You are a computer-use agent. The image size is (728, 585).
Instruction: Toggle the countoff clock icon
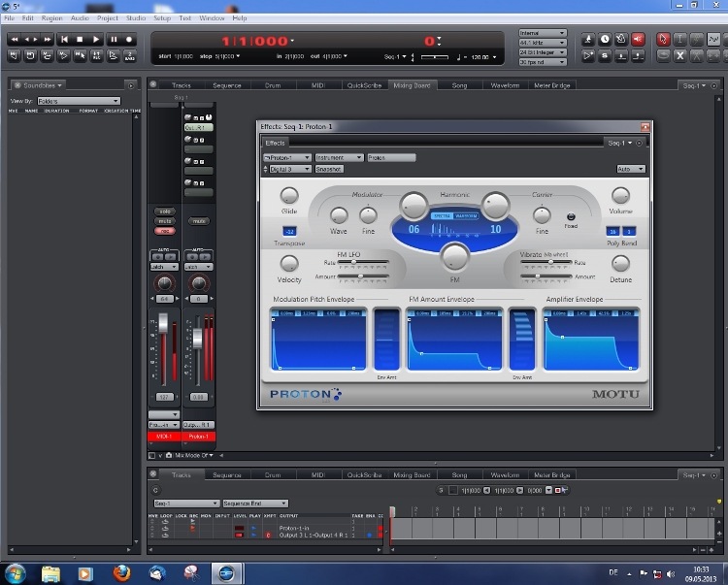605,40
